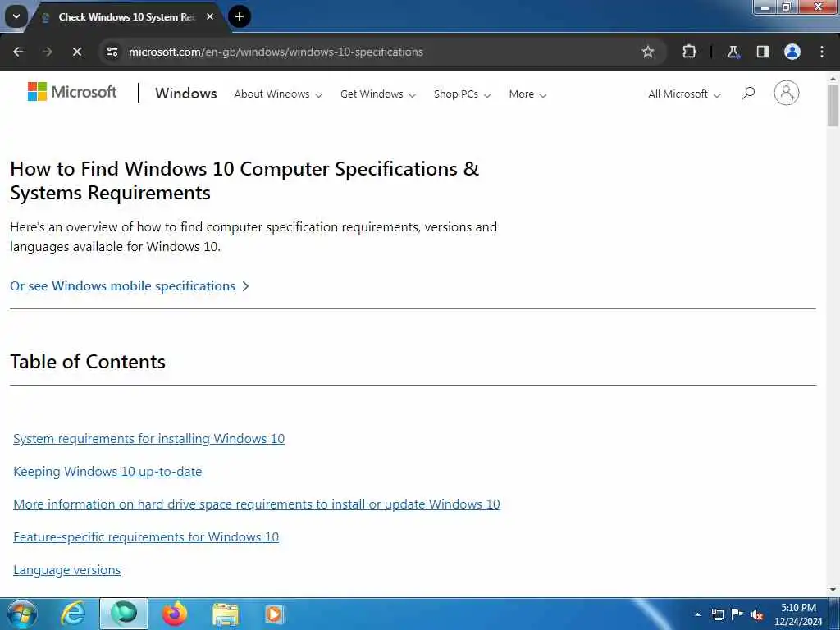840x630 pixels.
Task: Open the taskbar clock showing 5:10 PM
Action: (798, 614)
